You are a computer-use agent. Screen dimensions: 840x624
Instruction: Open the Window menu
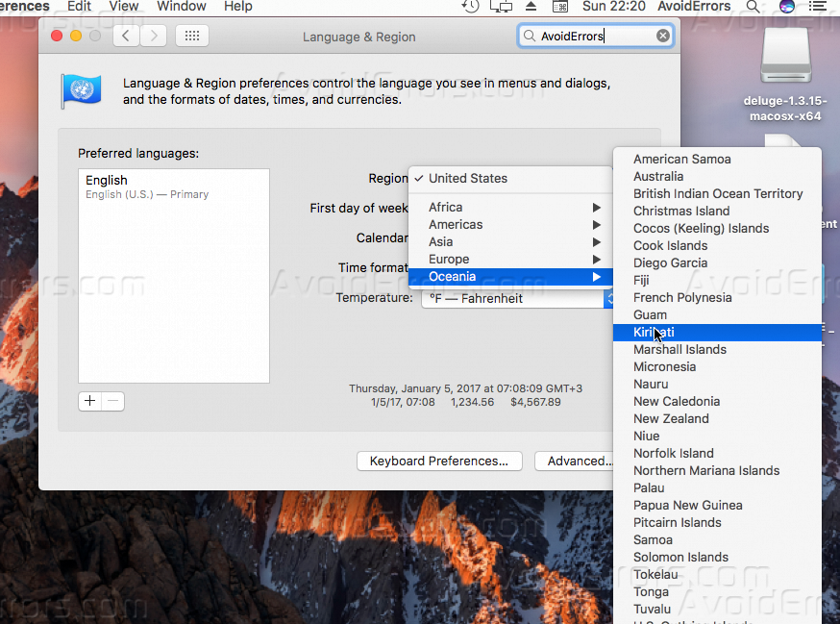tap(181, 7)
